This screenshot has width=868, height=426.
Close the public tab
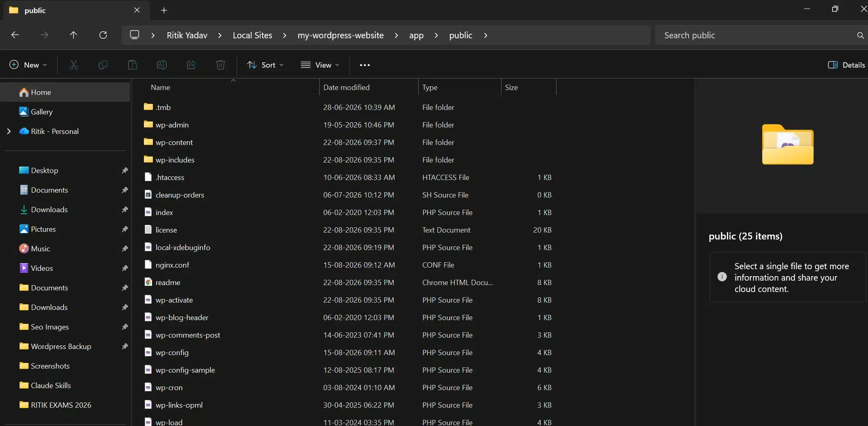(137, 10)
